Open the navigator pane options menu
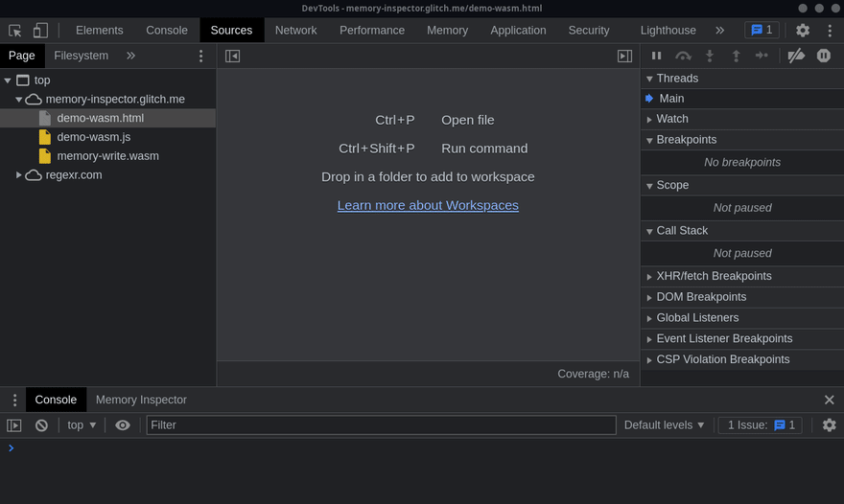 coord(200,56)
